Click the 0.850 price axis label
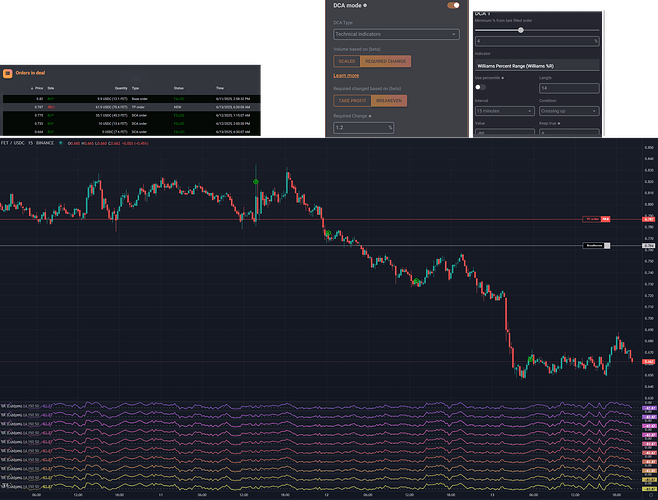Screen dimensions: 658x500 coord(649,148)
